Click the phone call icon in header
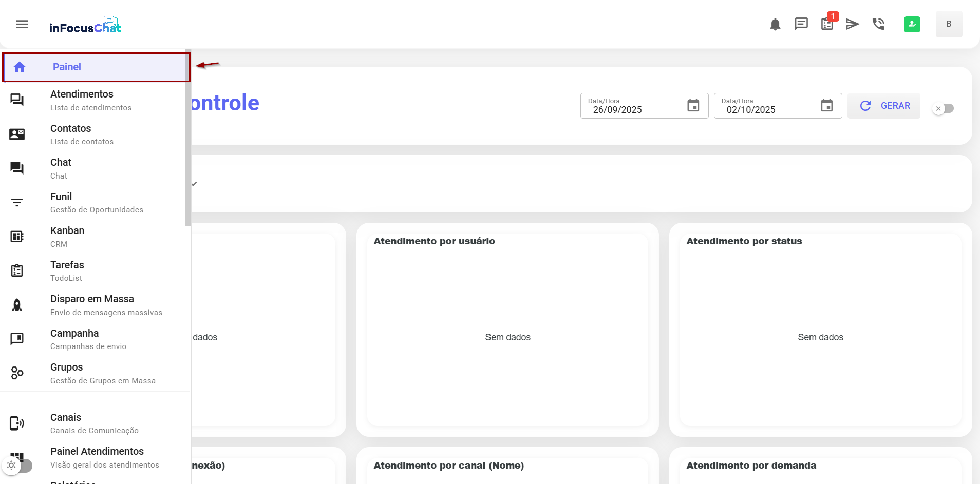This screenshot has width=980, height=484. click(878, 24)
